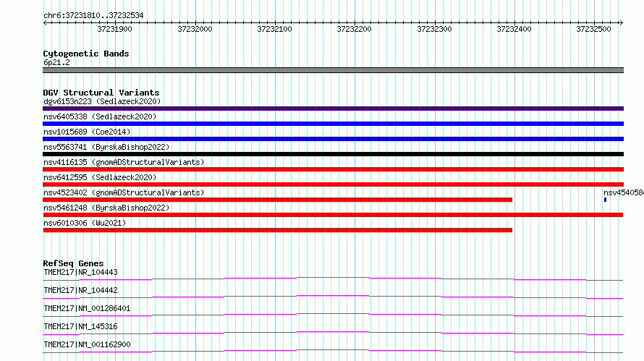Click the nsv6412595 (Sedlazeck2020) label
The height and width of the screenshot is (361, 644).
[x=100, y=177]
